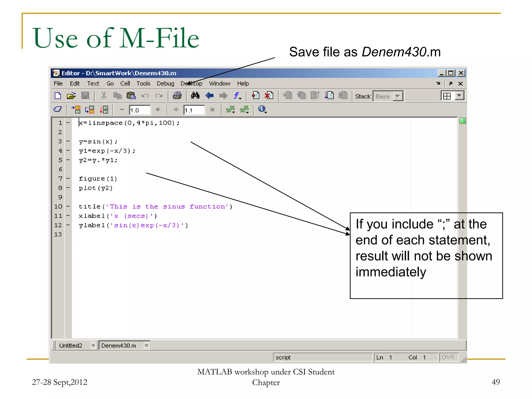Click the 1.0 increment value field
Viewport: 532px width, 399px height.
(x=140, y=110)
